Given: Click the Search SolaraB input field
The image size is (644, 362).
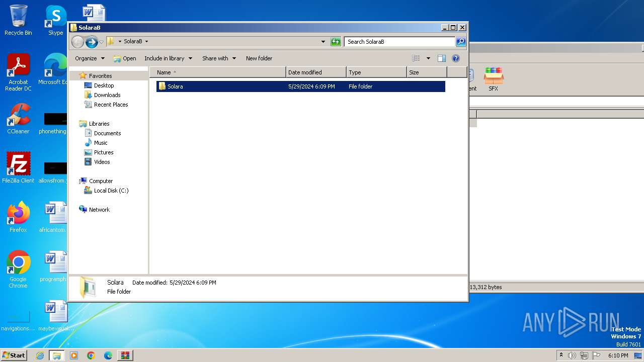Looking at the screenshot, I should point(400,42).
